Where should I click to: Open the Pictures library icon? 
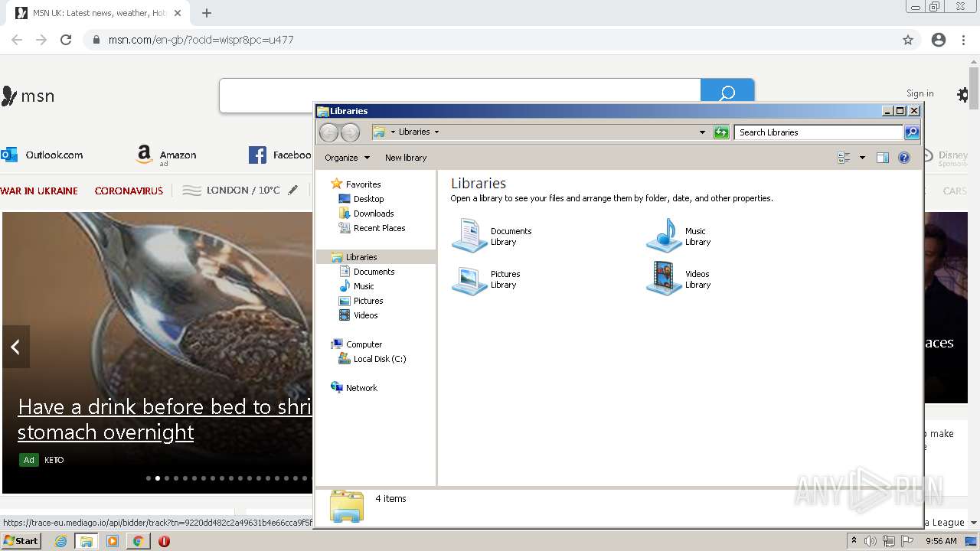tap(469, 279)
